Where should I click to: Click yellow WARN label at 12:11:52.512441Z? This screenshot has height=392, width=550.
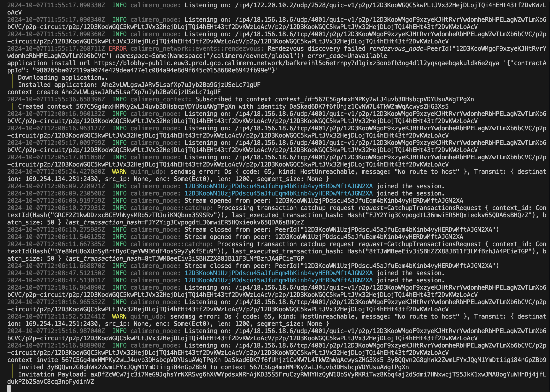click(119, 316)
